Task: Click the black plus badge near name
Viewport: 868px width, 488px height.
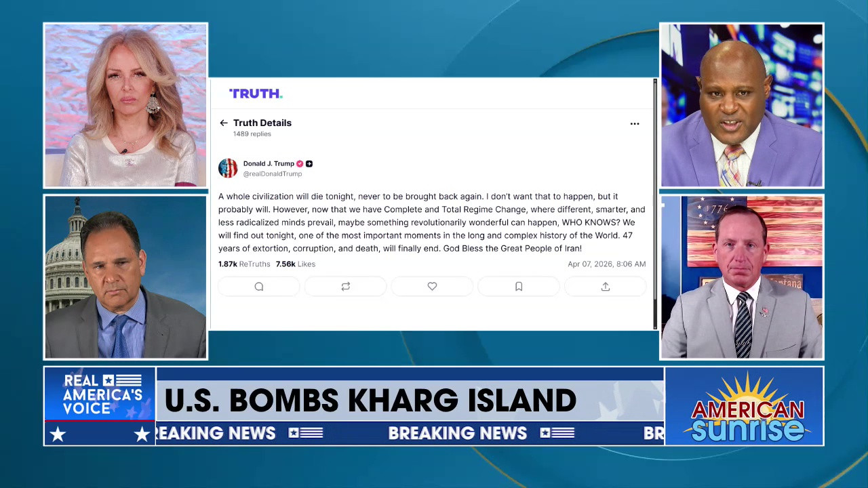Action: coord(309,164)
